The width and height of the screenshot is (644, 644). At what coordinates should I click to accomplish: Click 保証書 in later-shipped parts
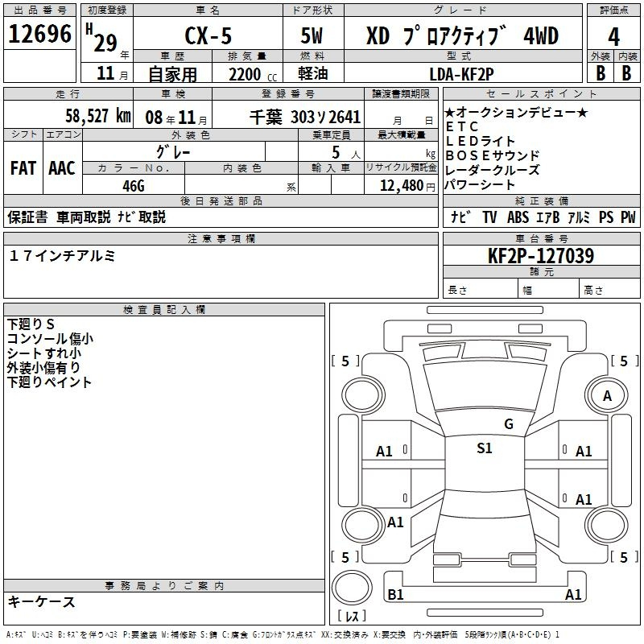pyautogui.click(x=27, y=217)
